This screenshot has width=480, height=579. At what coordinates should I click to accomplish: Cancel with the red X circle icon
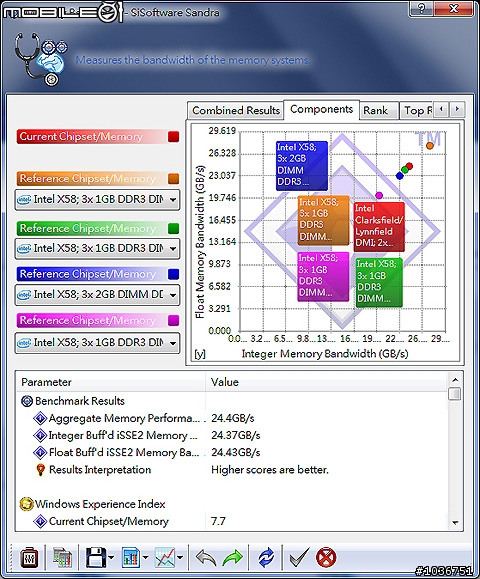[x=326, y=558]
